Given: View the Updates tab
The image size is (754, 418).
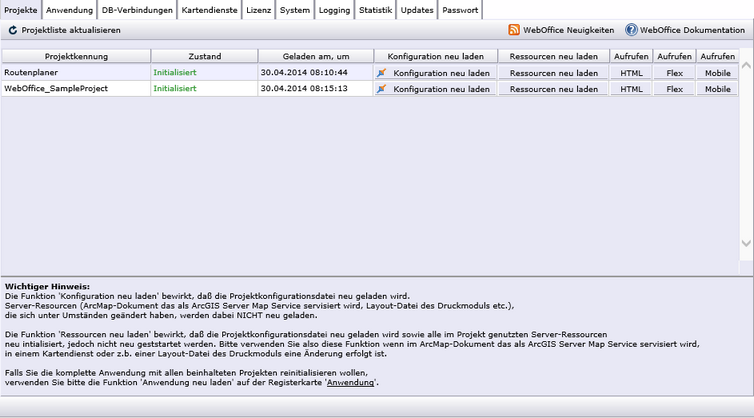Looking at the screenshot, I should 417,10.
